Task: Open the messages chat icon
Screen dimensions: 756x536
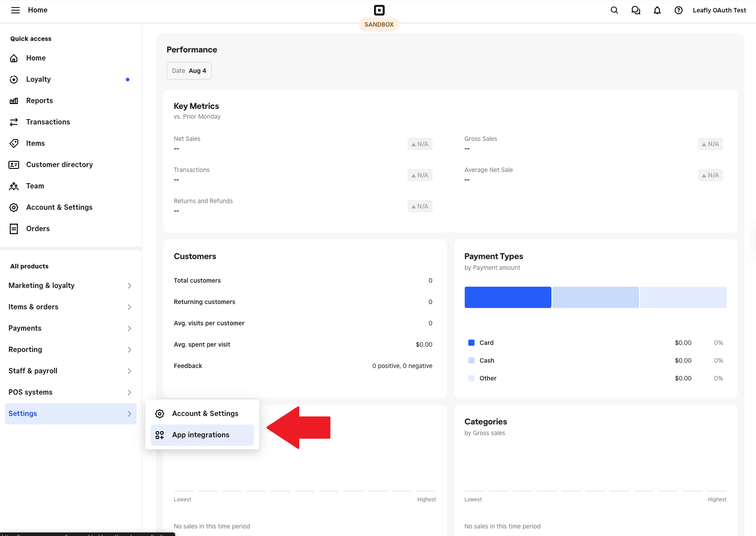Action: coord(635,10)
